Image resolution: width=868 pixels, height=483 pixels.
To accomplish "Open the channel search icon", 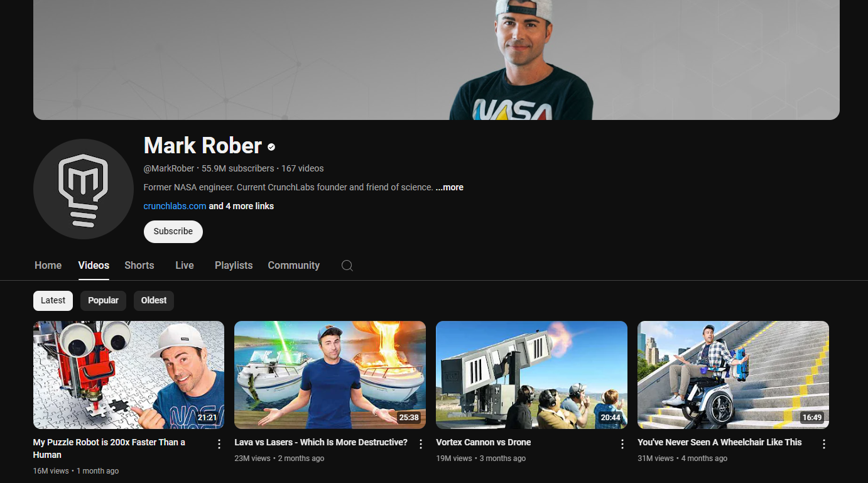I will click(347, 266).
